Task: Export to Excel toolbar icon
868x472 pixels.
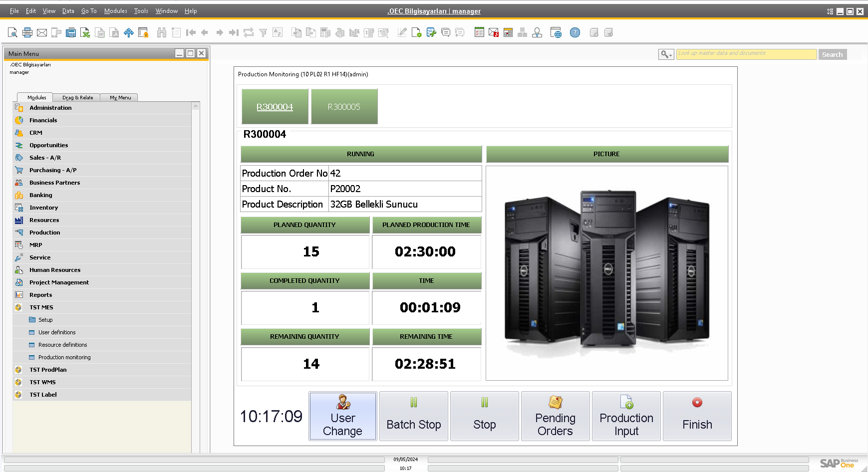Action: [x=85, y=33]
